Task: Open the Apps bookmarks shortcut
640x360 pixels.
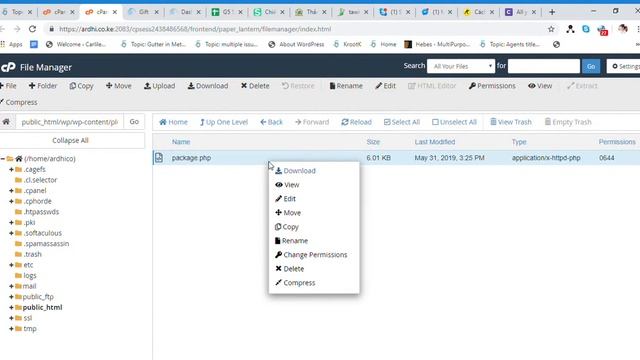Action: 12,44
